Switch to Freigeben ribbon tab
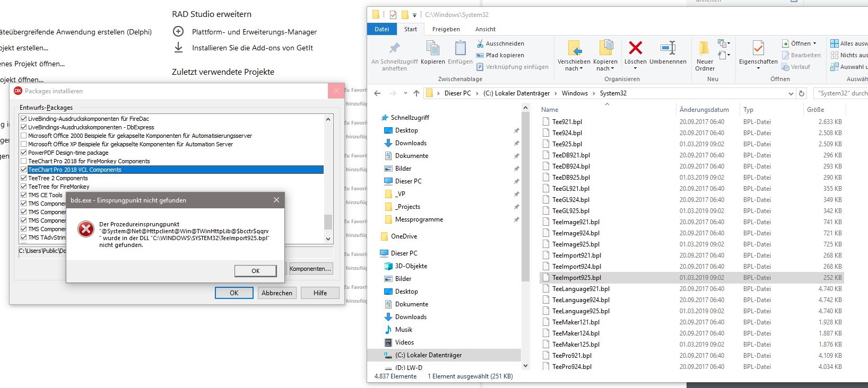 [x=446, y=29]
